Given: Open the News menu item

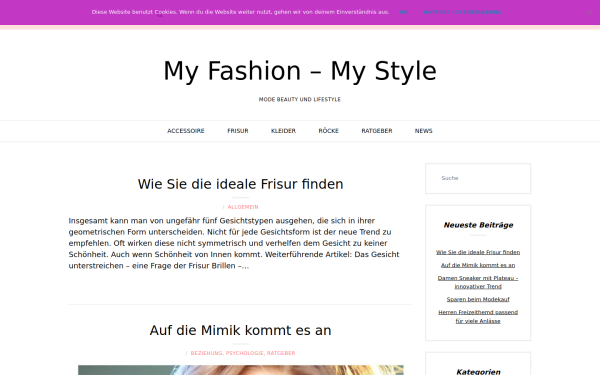Looking at the screenshot, I should (x=423, y=131).
